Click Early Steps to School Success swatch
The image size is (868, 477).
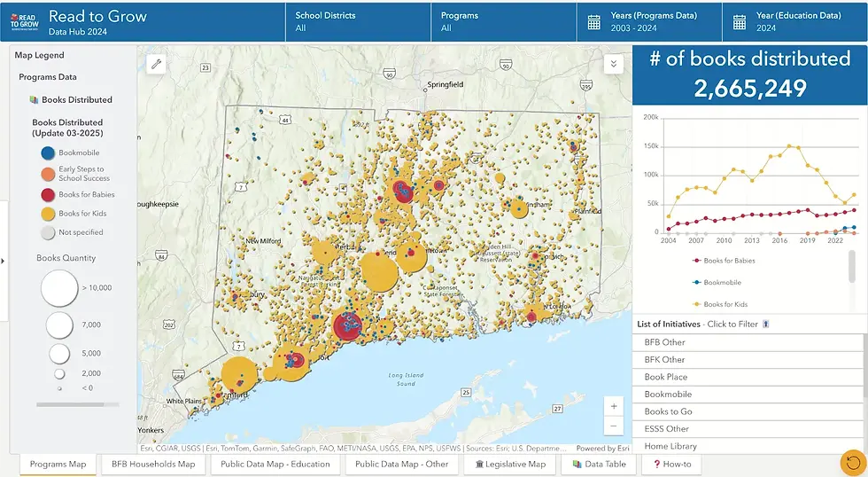pyautogui.click(x=48, y=174)
